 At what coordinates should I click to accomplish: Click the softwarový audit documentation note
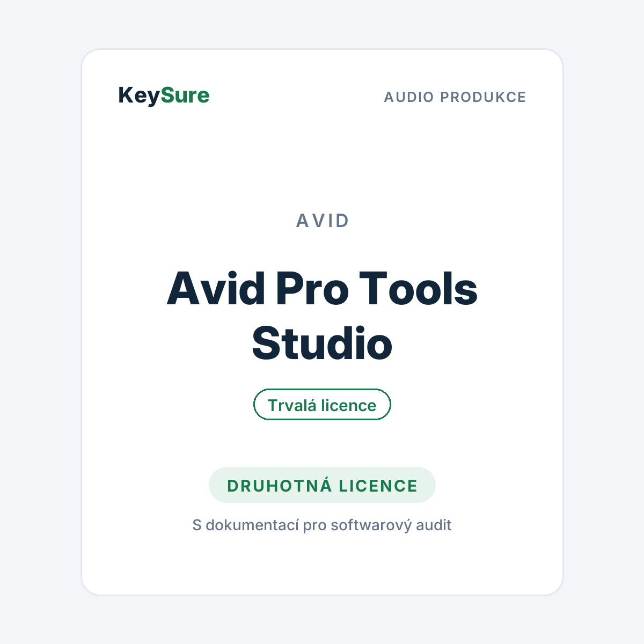coord(322,525)
